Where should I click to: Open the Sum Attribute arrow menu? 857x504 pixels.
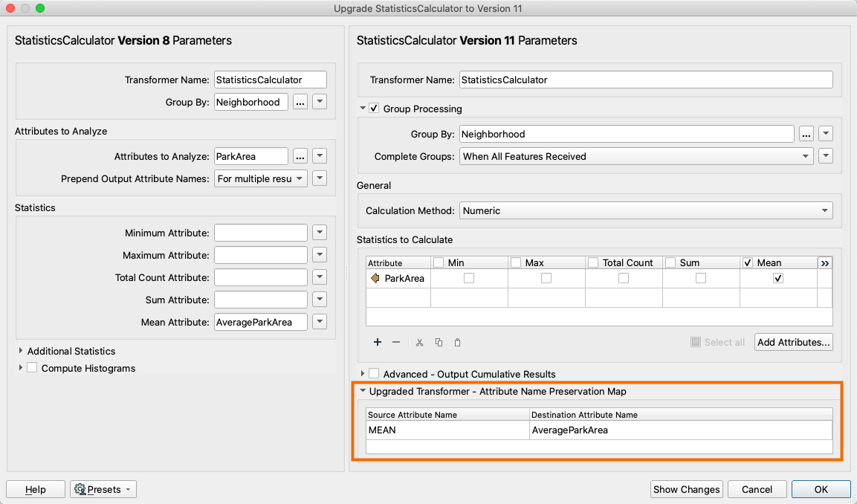[x=320, y=300]
